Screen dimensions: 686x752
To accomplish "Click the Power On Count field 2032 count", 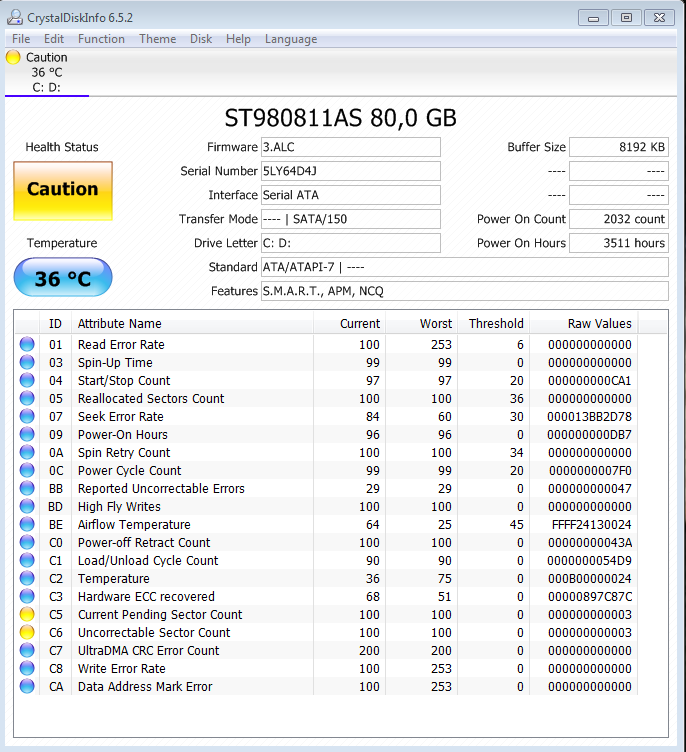I will pyautogui.click(x=619, y=219).
